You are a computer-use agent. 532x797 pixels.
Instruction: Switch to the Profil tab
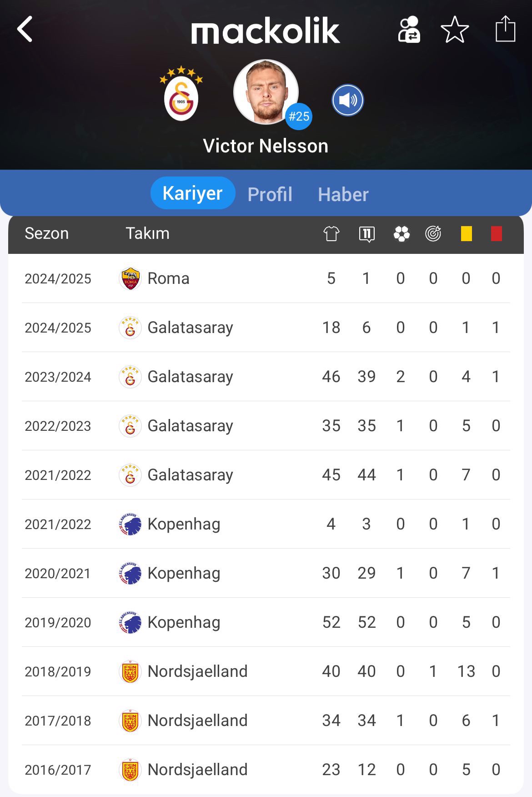click(270, 194)
